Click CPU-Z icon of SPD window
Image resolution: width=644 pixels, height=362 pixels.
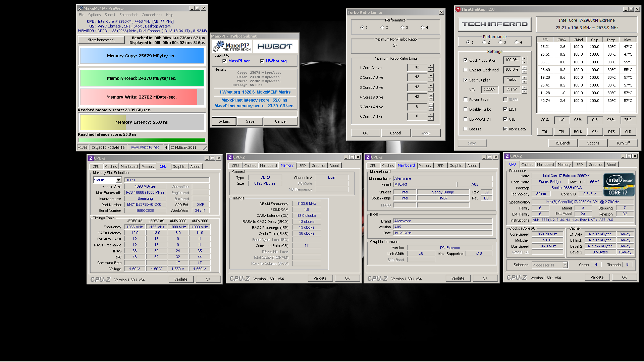(x=91, y=158)
